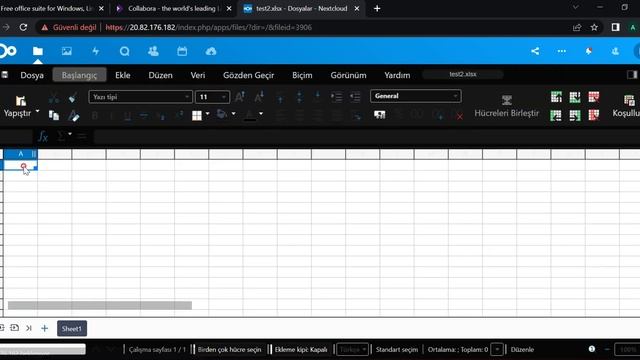
Task: Switch to the Veri tab
Action: pos(198,75)
